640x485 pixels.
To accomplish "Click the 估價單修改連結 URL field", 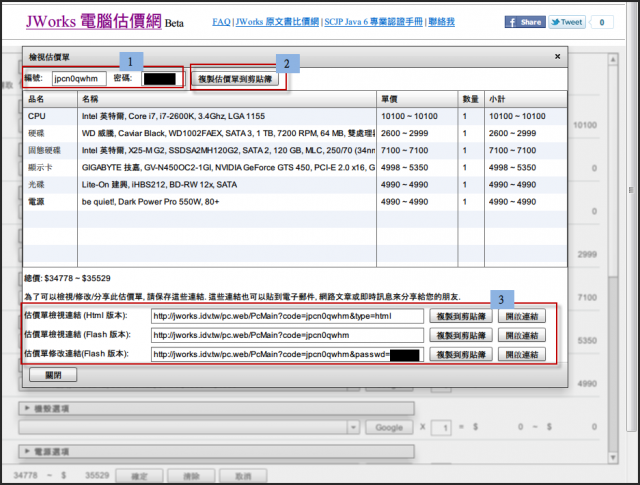I will pos(287,354).
